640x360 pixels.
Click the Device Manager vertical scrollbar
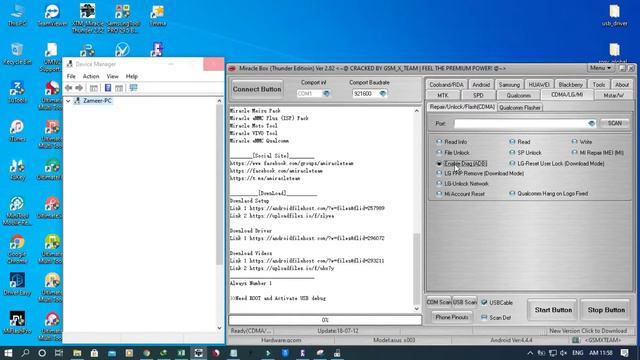[219, 214]
